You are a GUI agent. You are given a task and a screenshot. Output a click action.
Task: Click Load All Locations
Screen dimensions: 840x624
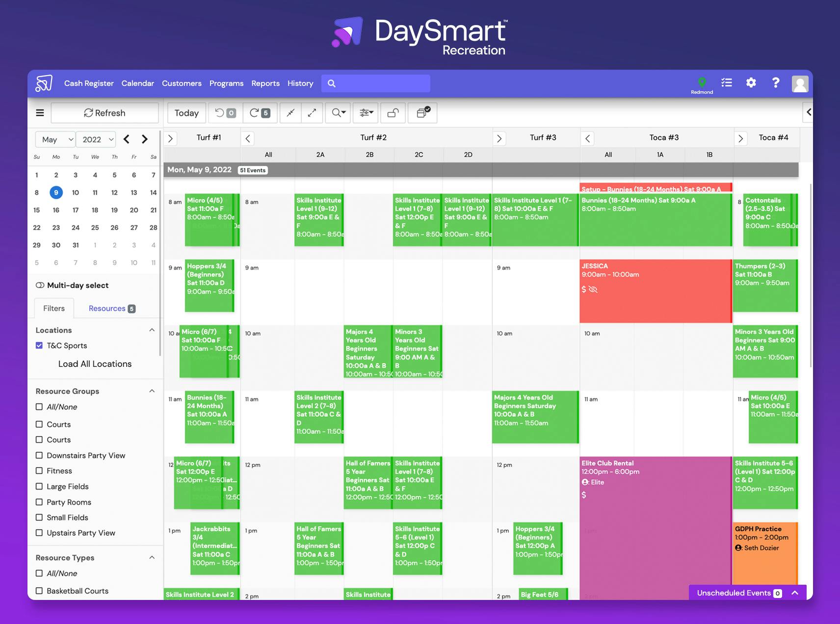pos(94,363)
